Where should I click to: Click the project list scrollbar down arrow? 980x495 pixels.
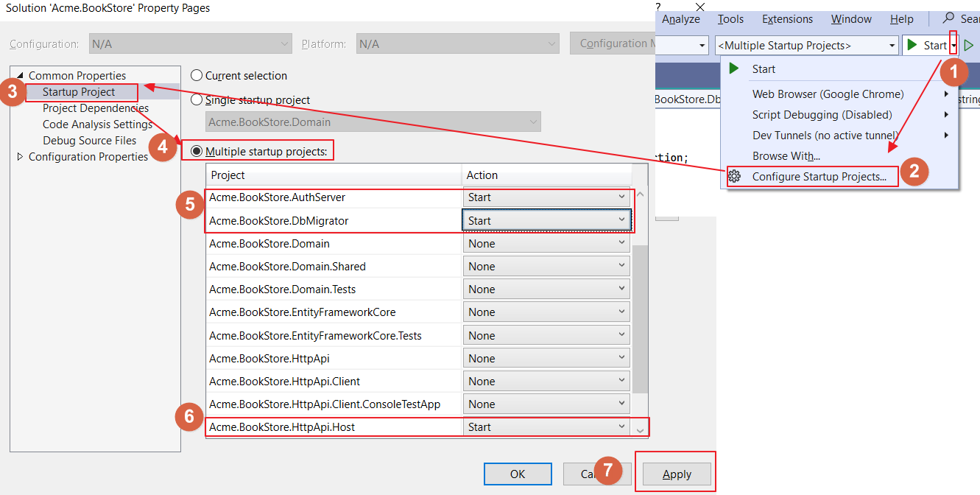(640, 429)
